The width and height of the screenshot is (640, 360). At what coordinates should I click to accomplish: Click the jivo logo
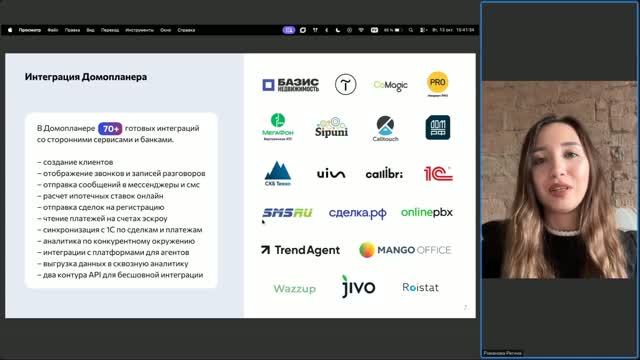[x=358, y=287]
